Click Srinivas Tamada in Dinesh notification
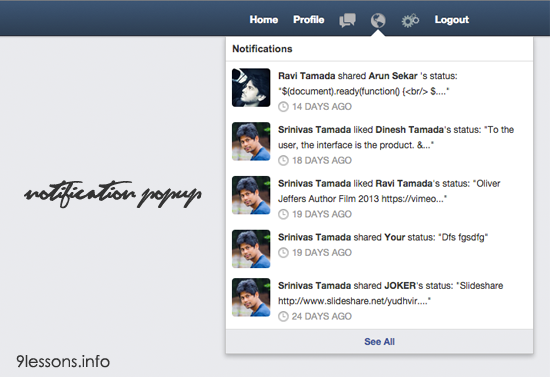The image size is (550, 377). click(314, 130)
